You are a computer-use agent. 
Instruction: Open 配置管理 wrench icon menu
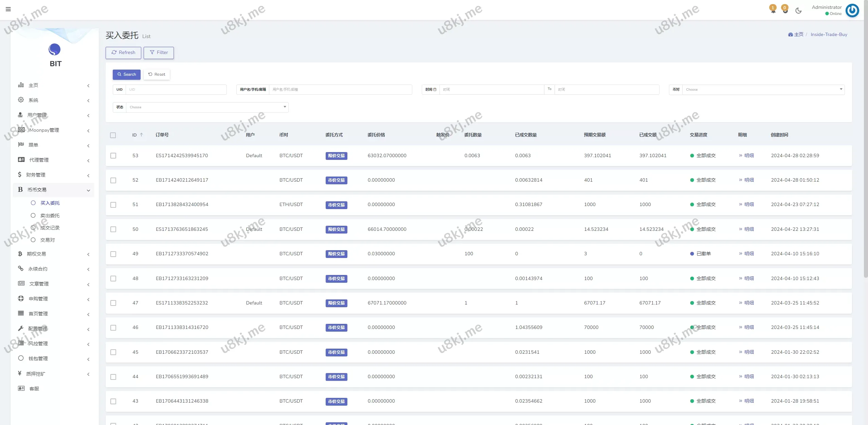tap(21, 328)
